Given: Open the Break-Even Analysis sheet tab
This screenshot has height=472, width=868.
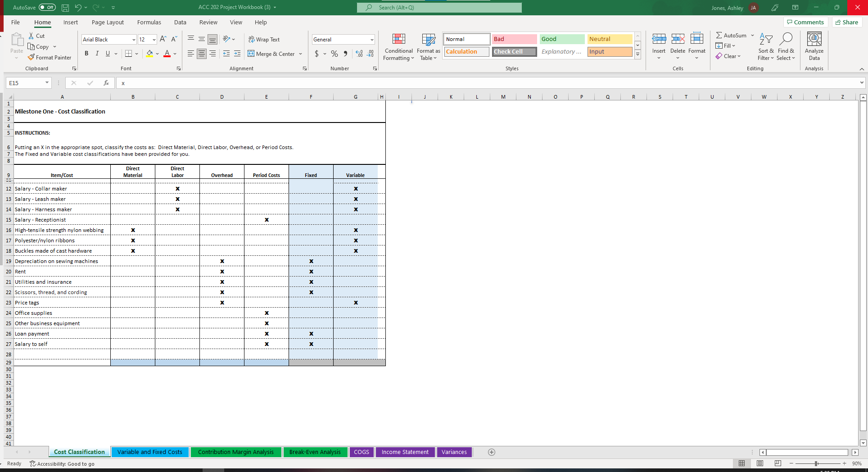Looking at the screenshot, I should tap(315, 452).
